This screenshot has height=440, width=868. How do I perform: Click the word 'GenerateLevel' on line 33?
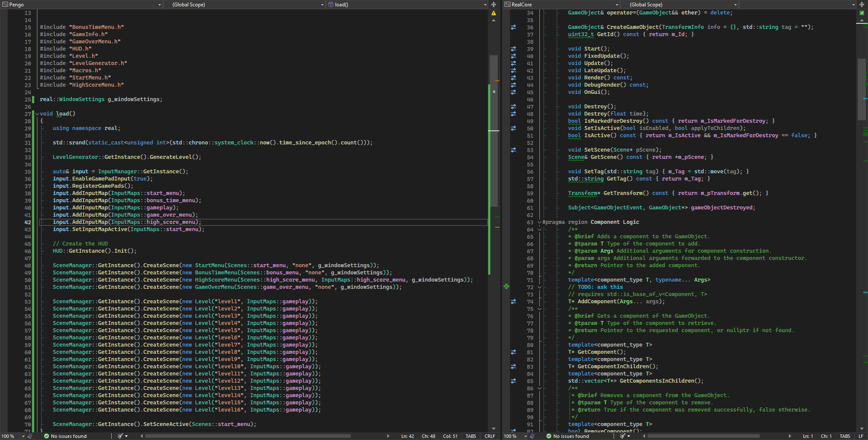[x=171, y=157]
